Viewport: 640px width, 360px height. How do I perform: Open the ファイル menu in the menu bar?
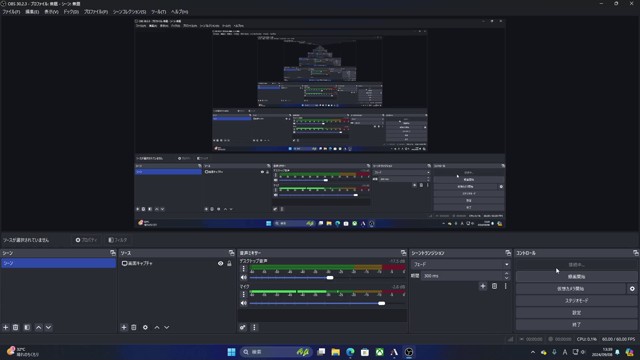(x=11, y=12)
